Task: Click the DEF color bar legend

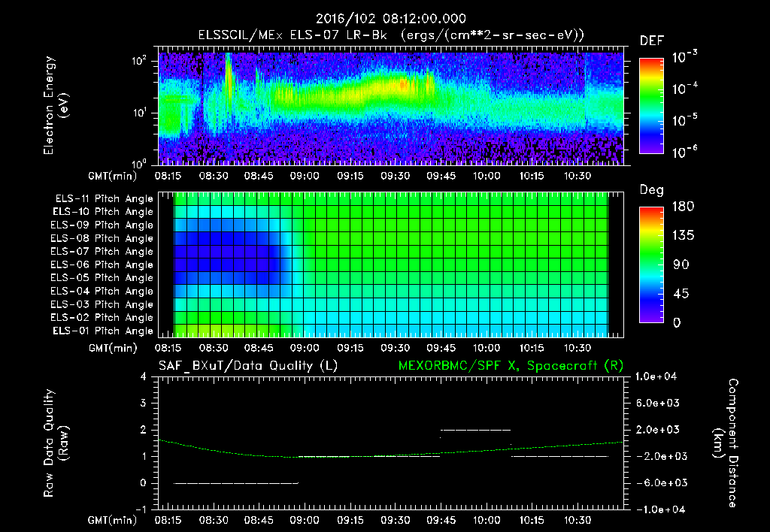Action: click(x=651, y=106)
